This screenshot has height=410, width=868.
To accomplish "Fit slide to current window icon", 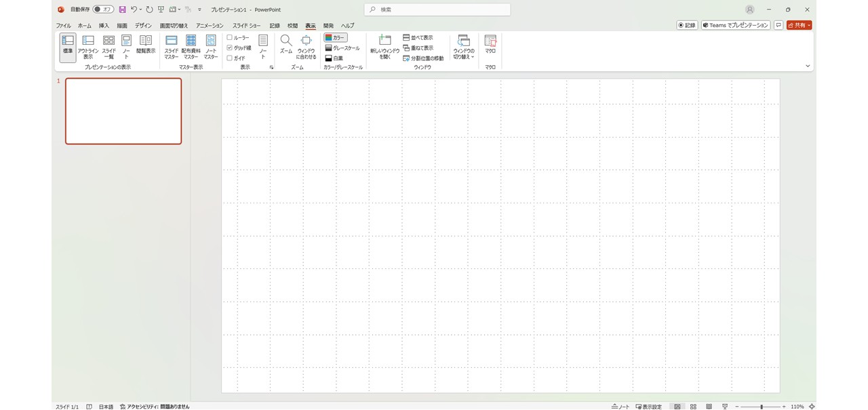I will point(812,407).
